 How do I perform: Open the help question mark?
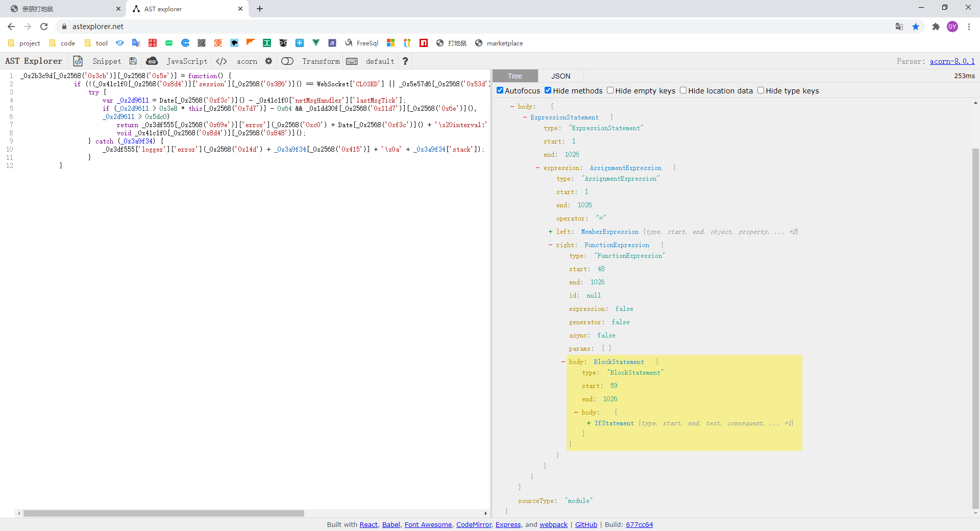[405, 61]
